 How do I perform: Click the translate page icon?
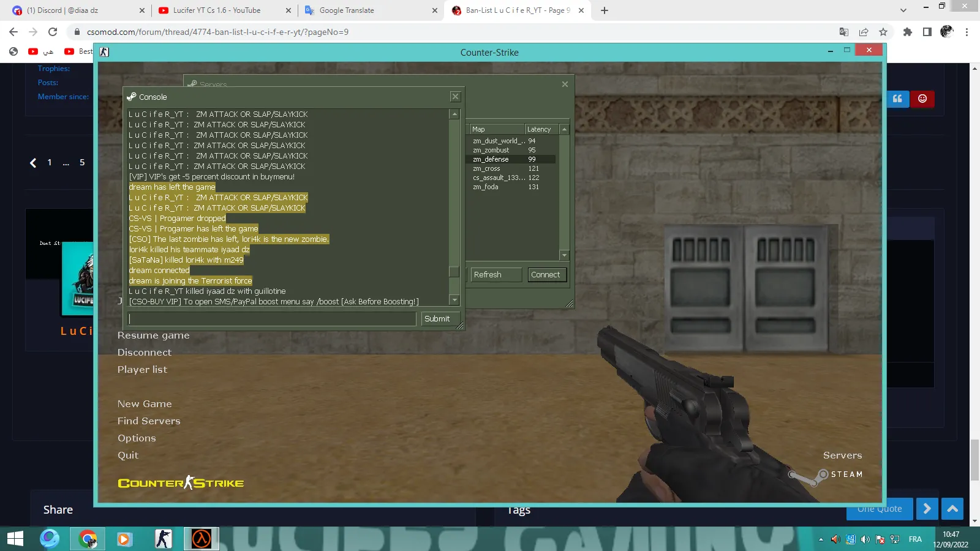pos(844,32)
